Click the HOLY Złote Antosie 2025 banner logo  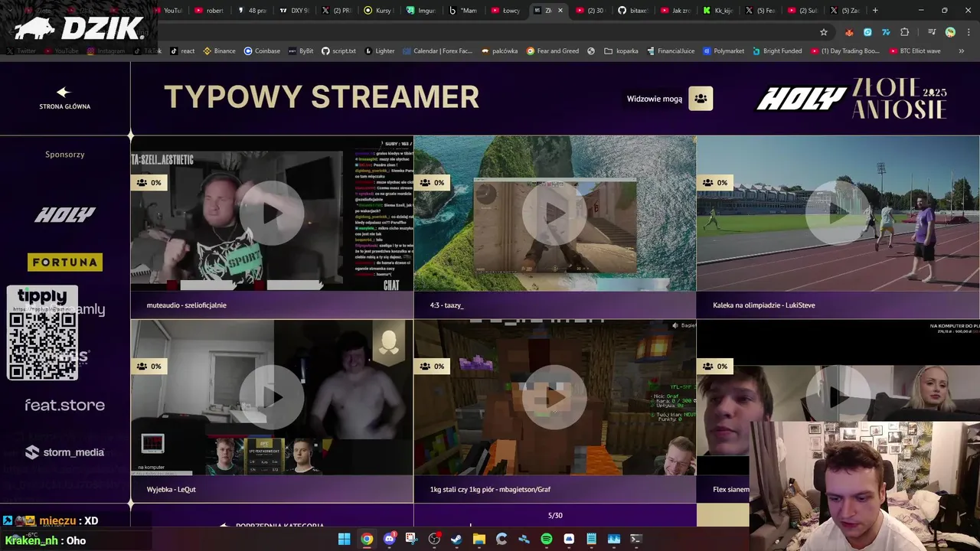852,99
